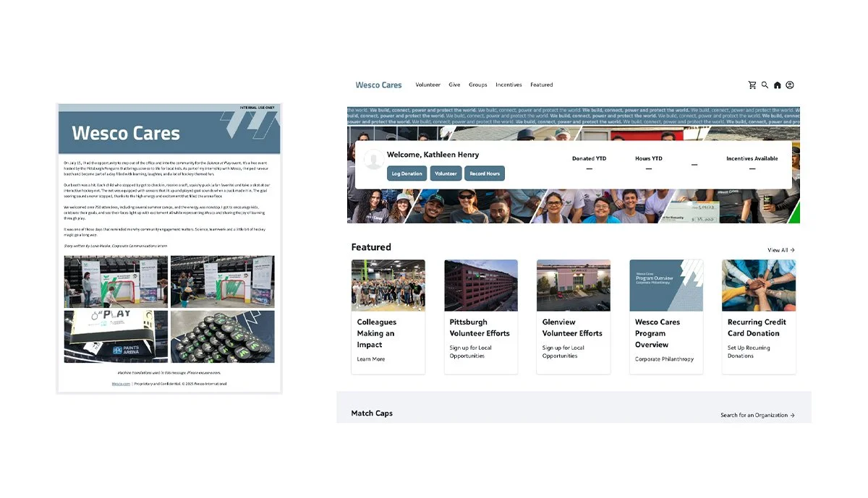Click Wesco.com link in newsletter footer

tap(121, 384)
